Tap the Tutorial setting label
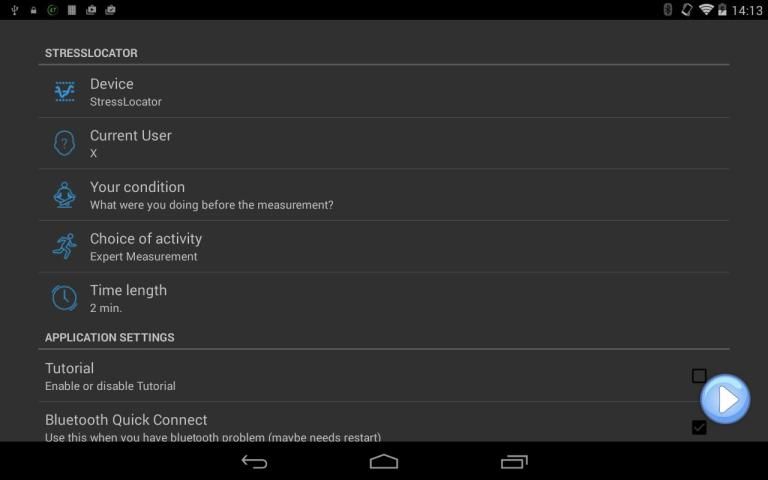This screenshot has width=768, height=480. pyautogui.click(x=69, y=368)
